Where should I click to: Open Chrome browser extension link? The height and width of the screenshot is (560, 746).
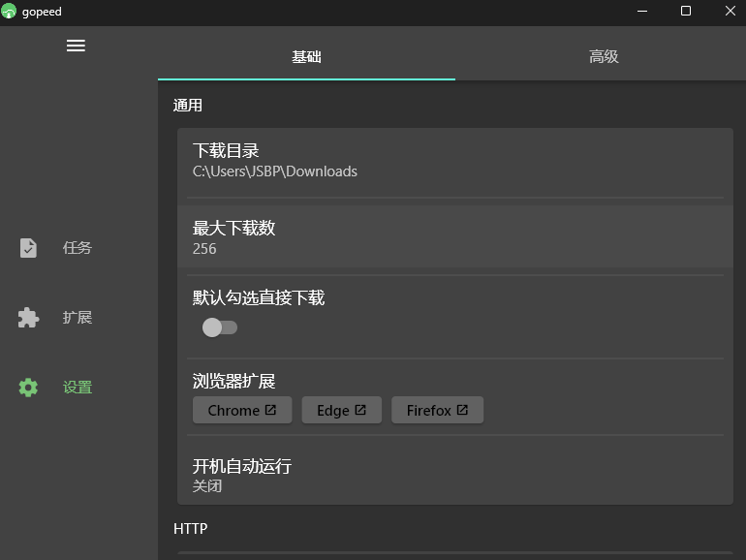click(x=242, y=410)
